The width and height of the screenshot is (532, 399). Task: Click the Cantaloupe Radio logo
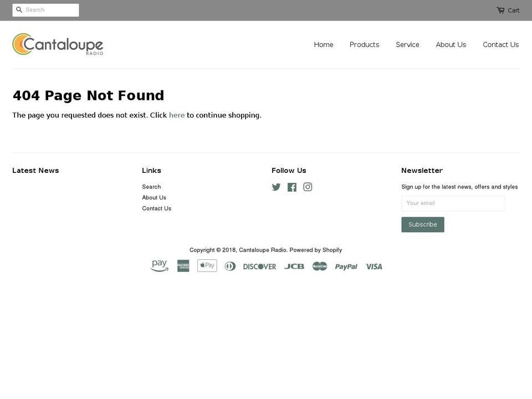[58, 44]
